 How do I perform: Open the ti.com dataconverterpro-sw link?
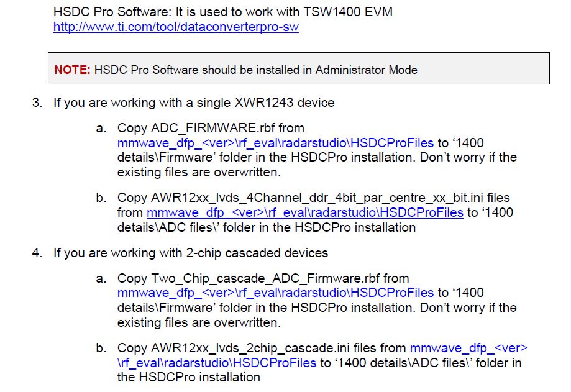point(176,27)
